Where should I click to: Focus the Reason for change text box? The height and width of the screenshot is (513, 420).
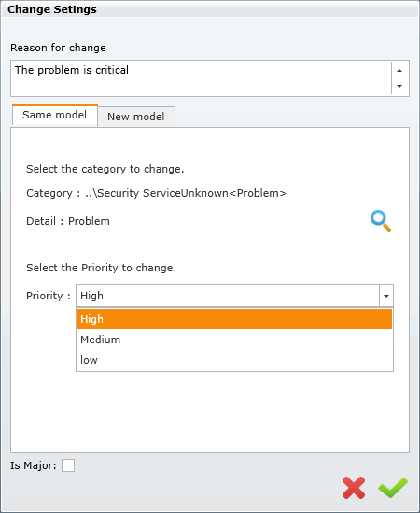click(x=201, y=78)
